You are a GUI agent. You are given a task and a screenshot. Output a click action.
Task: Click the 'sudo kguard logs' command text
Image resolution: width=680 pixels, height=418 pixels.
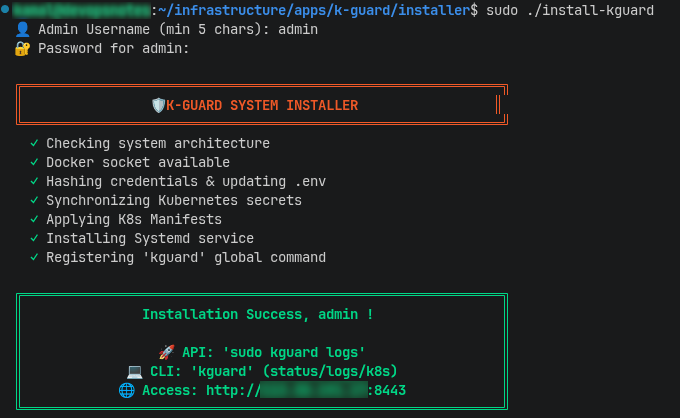pos(294,352)
